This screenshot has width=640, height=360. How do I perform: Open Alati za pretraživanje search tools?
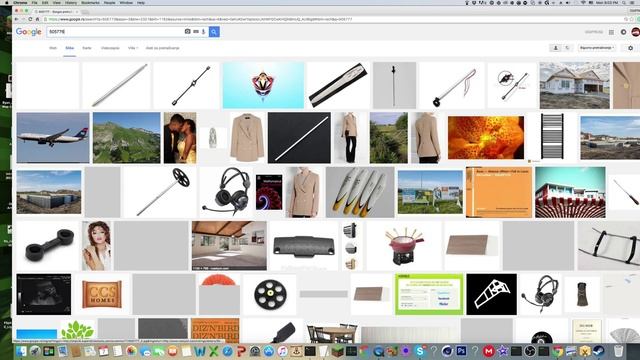coord(162,48)
